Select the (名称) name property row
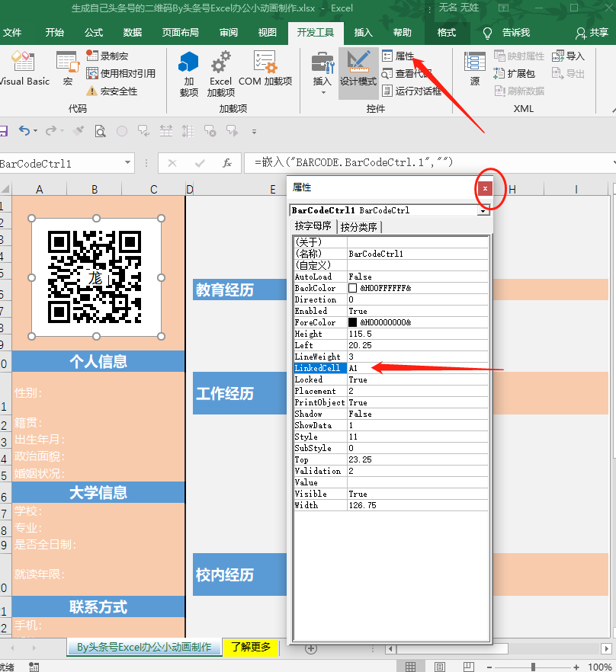Viewport: 616px width, 672px height. click(391, 254)
